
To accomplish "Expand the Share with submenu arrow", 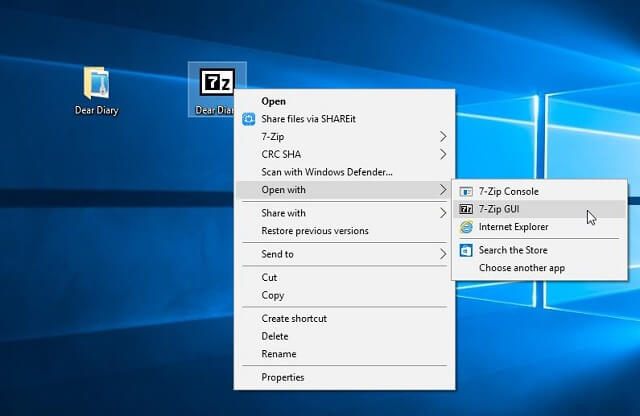I will (443, 213).
